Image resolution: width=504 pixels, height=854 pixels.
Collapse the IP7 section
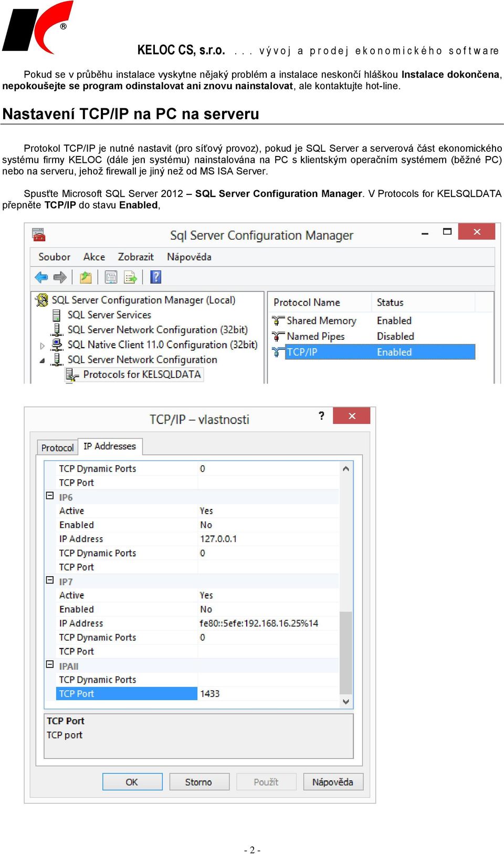tap(50, 580)
